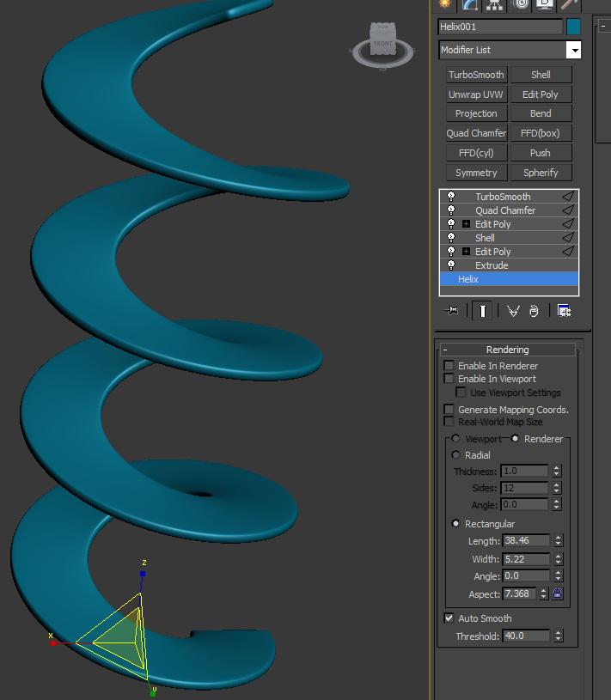Image resolution: width=611 pixels, height=700 pixels.
Task: Select the Viewport radio button
Action: 455,438
